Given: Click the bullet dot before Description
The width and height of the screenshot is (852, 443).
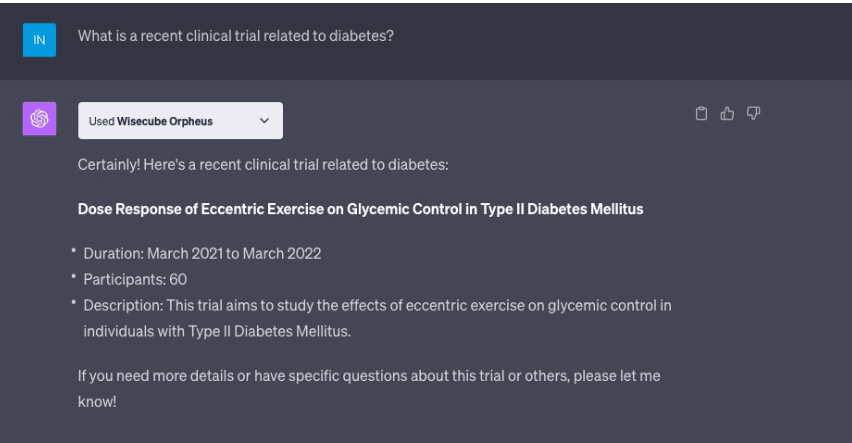Looking at the screenshot, I should coord(73,303).
